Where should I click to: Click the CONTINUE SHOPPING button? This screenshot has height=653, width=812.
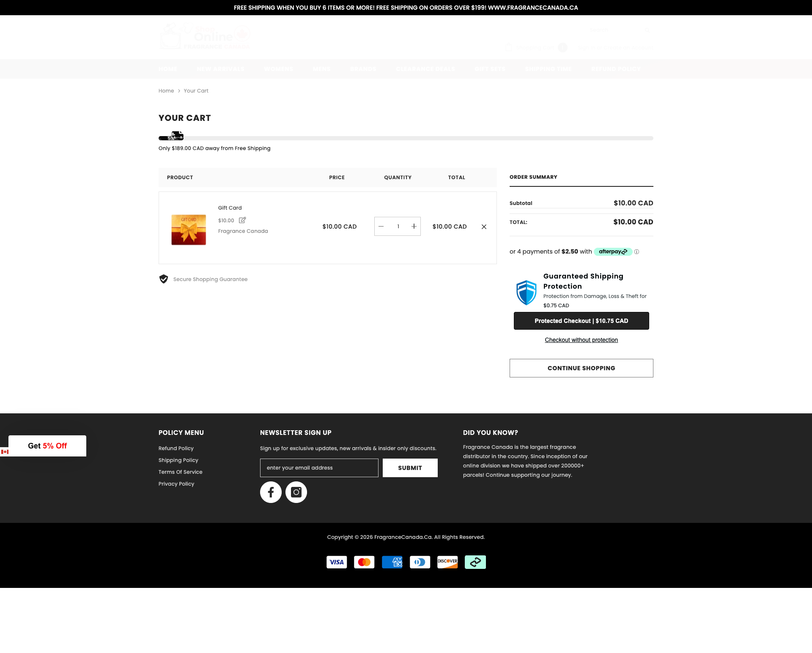(x=581, y=368)
